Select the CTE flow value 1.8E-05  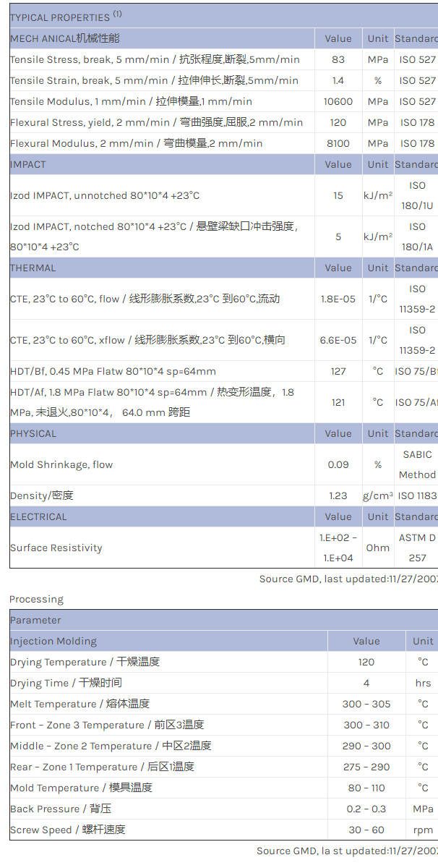[x=338, y=299]
